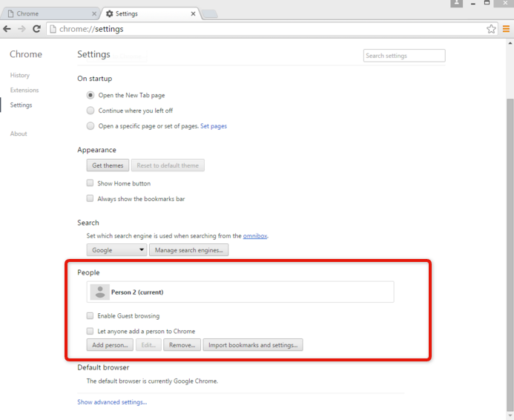The width and height of the screenshot is (514, 420).
Task: Click Manage search engines button
Action: point(189,250)
